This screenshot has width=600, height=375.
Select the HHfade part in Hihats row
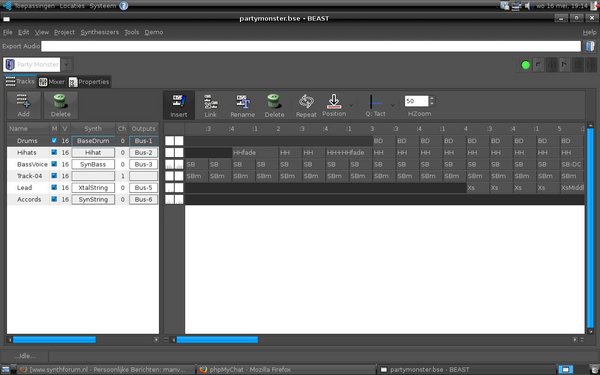[255, 152]
